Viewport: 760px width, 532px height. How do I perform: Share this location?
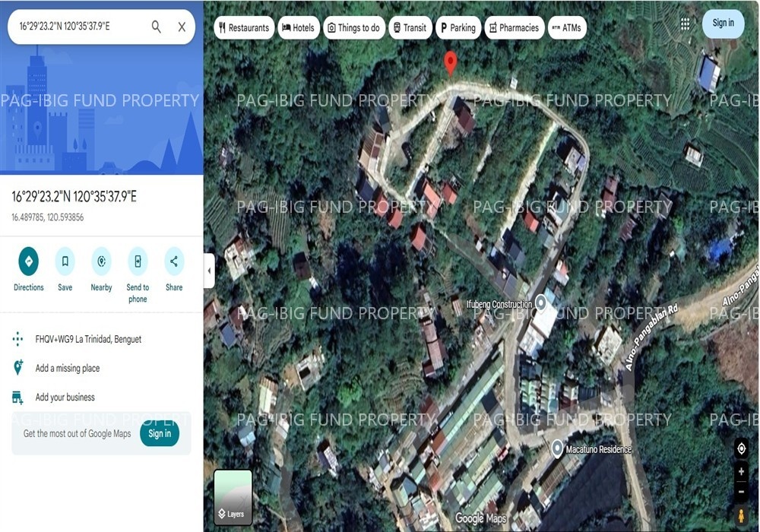pos(174,261)
